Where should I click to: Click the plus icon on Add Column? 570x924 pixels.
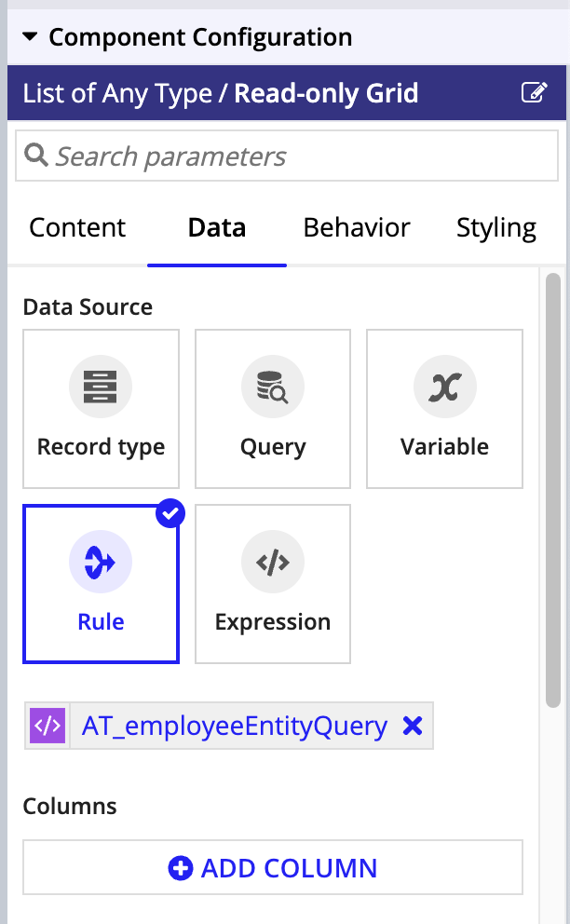coord(181,868)
